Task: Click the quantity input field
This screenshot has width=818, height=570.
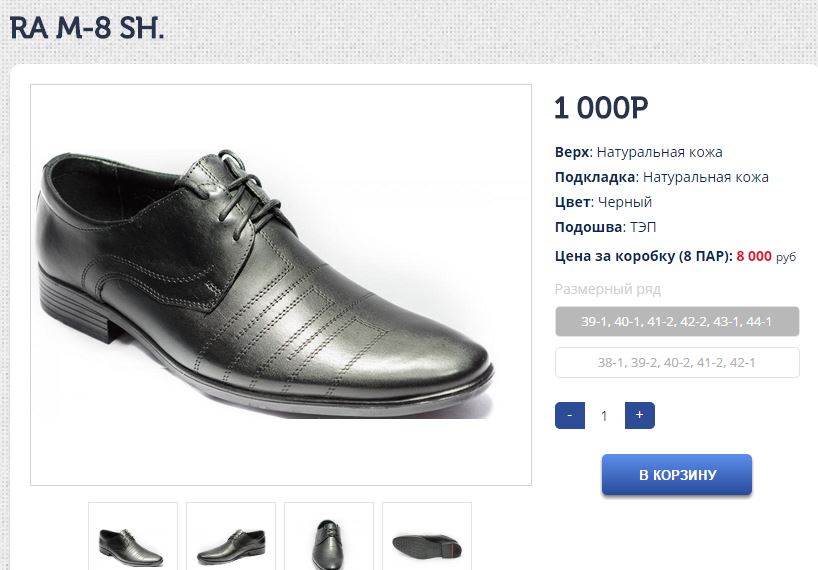Action: tap(604, 416)
